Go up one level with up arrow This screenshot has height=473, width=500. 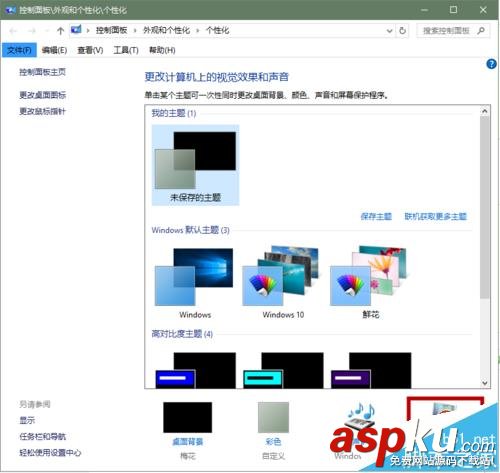[x=60, y=31]
